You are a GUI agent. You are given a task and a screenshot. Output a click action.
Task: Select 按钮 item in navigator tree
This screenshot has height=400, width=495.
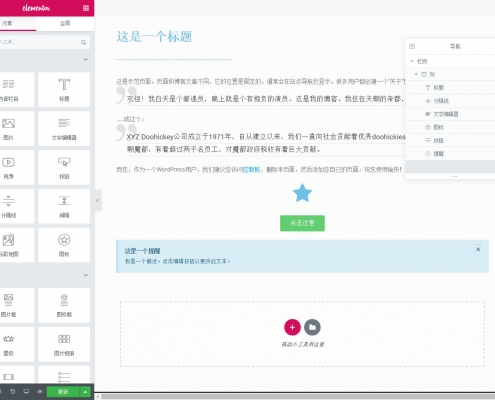pyautogui.click(x=450, y=140)
